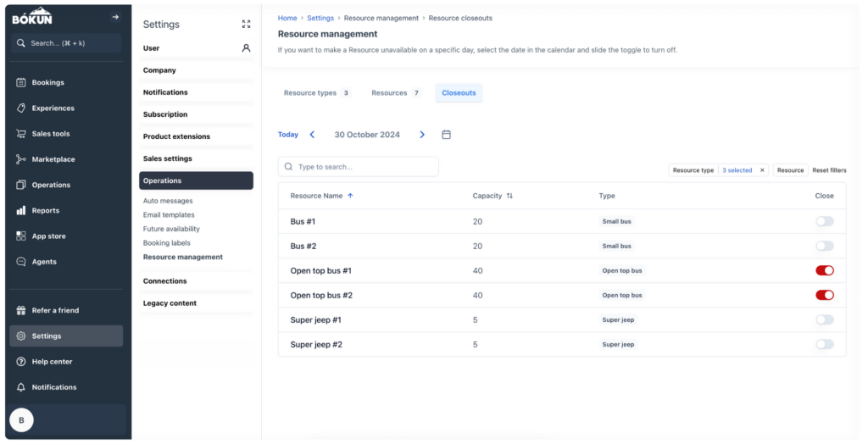This screenshot has height=444, width=868.
Task: Click the '3 selected' filter value
Action: [x=737, y=170]
